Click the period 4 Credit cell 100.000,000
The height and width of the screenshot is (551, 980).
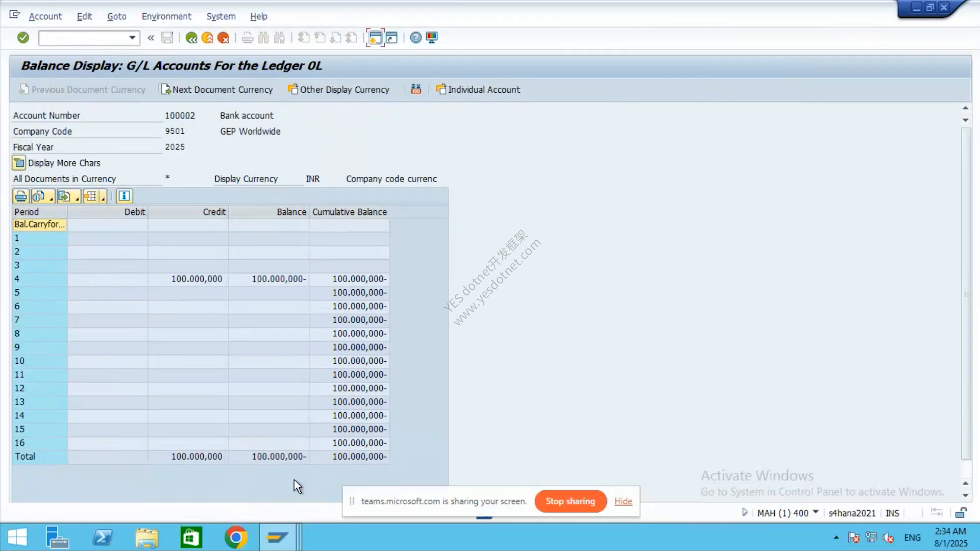click(188, 279)
